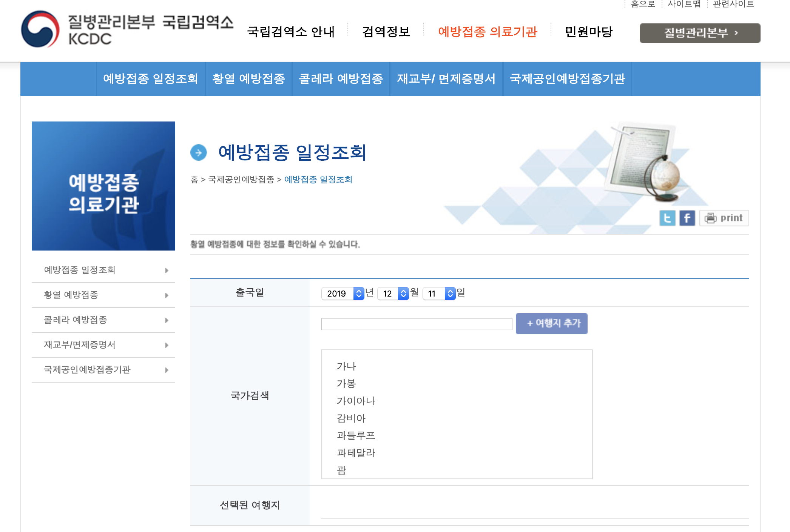
Task: Click the KCDC logo emblem
Action: coord(40,29)
